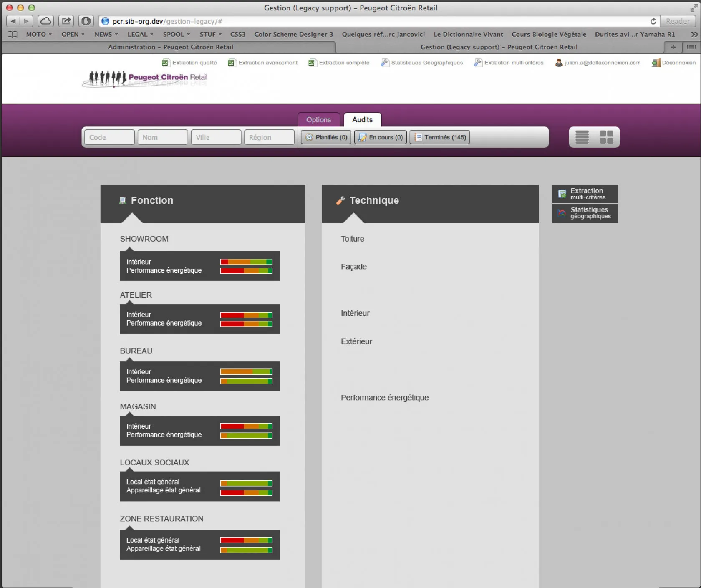This screenshot has height=588, width=701.
Task: Click the Safari share icon
Action: point(66,21)
